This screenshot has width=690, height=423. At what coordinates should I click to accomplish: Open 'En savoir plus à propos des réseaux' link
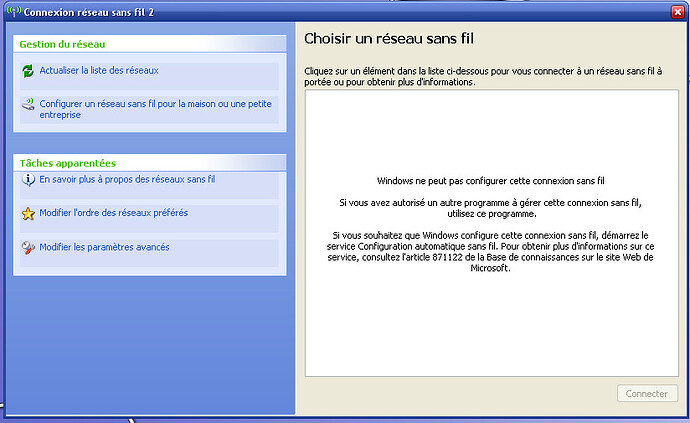(127, 180)
